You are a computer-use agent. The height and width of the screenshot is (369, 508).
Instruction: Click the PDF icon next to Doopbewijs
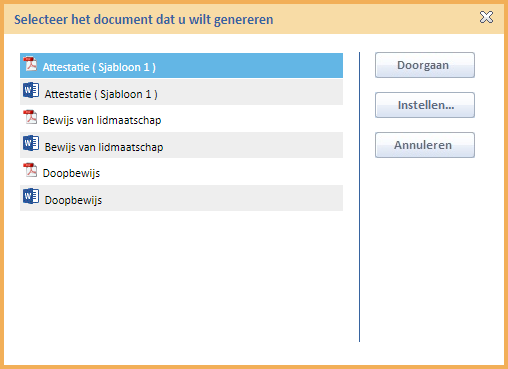(30, 170)
